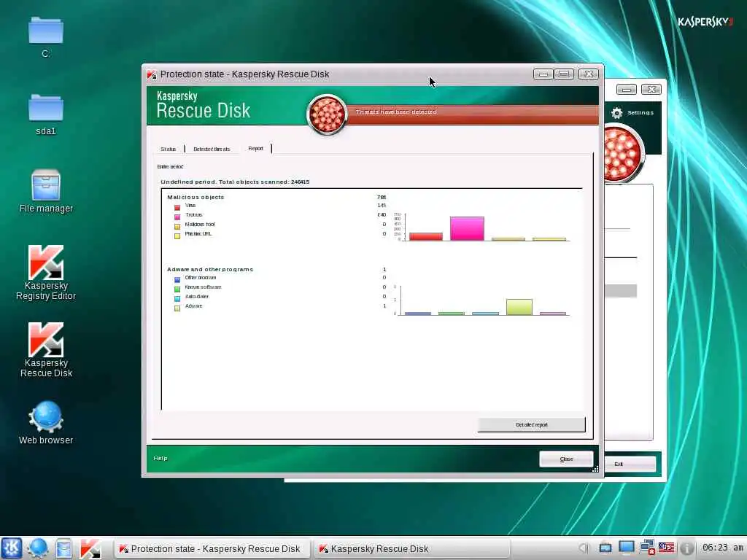This screenshot has width=747, height=560.
Task: Switch to the Detected threats tab
Action: click(x=212, y=149)
